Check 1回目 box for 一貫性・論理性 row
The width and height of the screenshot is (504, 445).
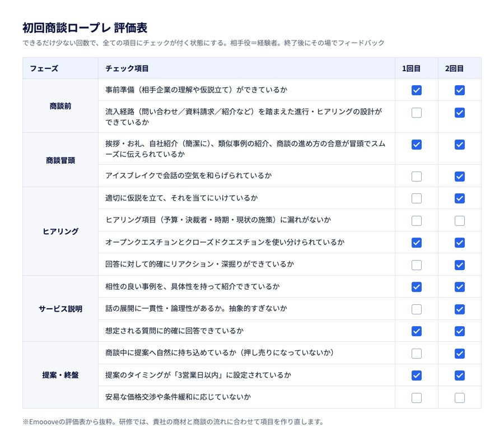(x=416, y=309)
